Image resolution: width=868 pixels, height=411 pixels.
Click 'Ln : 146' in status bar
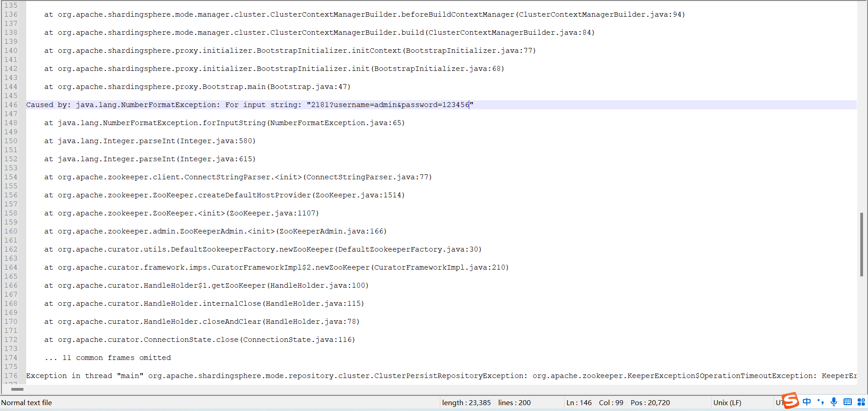coord(579,402)
